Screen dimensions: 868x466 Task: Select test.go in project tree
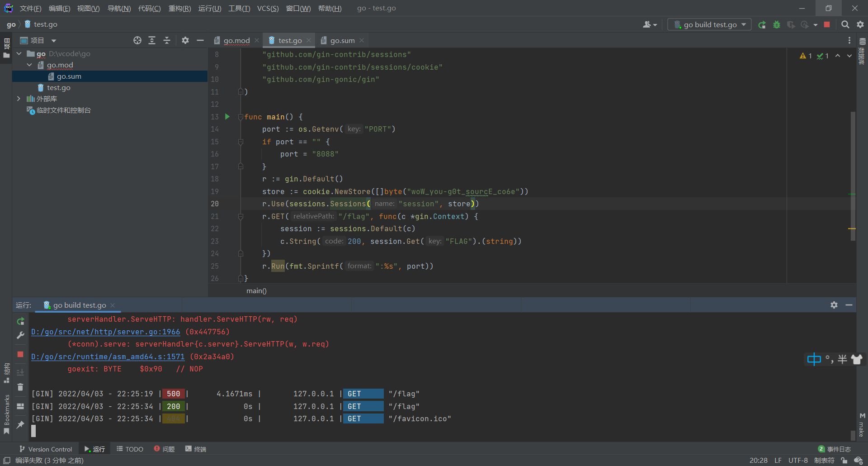[x=58, y=87]
